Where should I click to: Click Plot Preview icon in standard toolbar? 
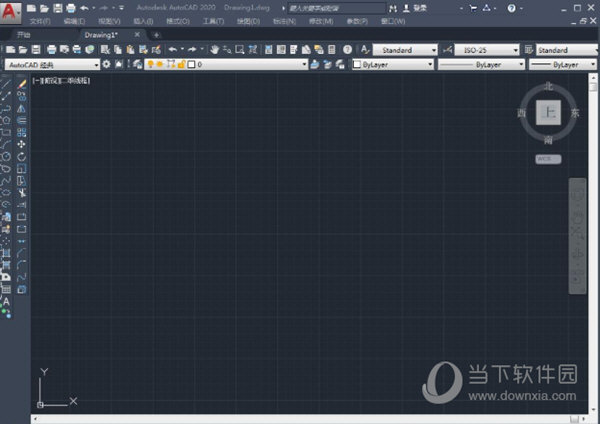pyautogui.click(x=64, y=49)
